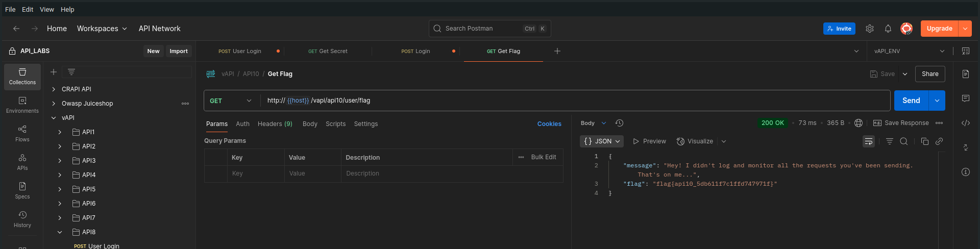980x249 pixels.
Task: Open the Cookies link
Action: tap(549, 124)
